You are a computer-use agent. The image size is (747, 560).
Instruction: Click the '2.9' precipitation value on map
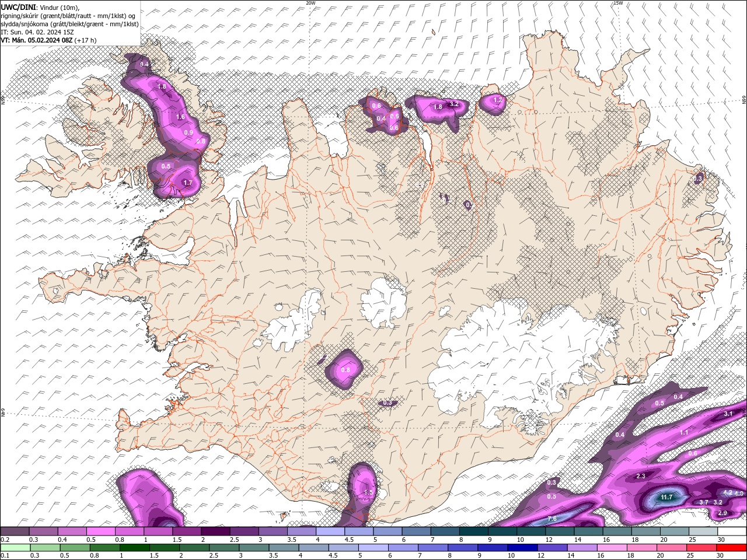(722, 513)
